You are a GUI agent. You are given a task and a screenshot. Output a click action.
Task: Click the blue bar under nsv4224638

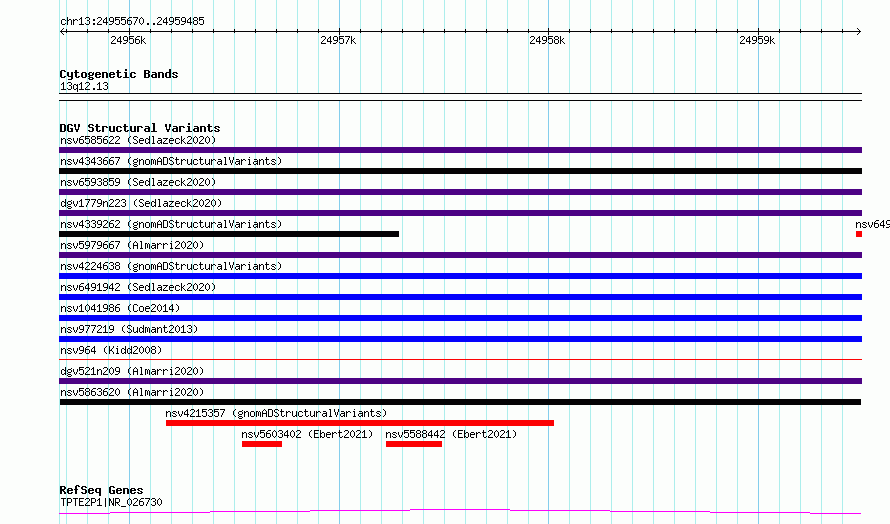[460, 276]
